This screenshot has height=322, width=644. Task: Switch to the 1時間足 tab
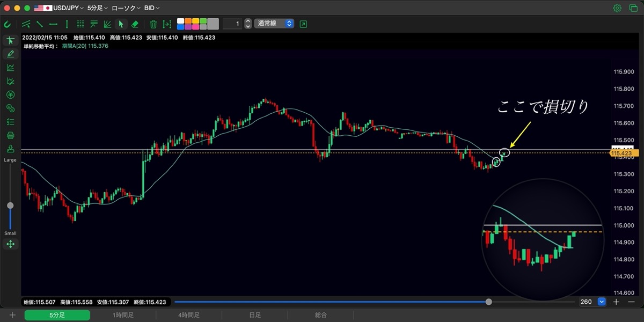click(x=123, y=315)
